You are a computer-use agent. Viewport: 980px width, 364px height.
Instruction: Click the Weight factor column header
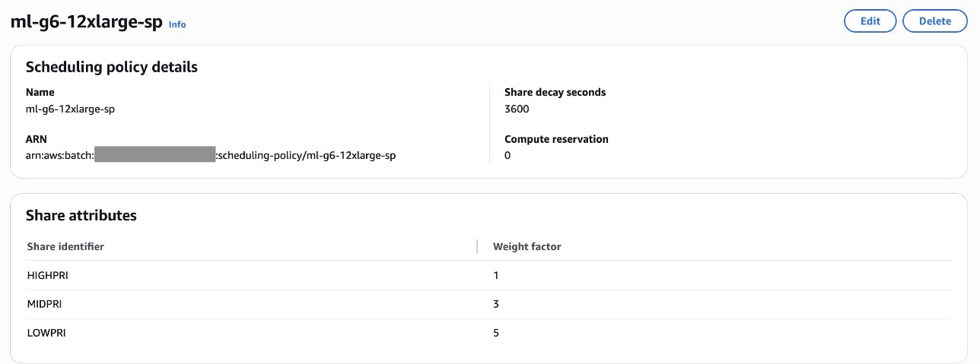tap(527, 246)
